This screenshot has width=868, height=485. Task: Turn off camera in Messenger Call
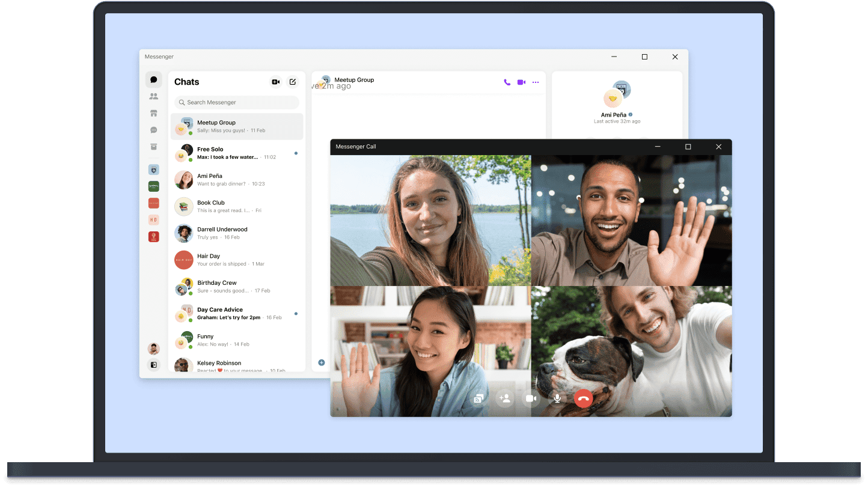point(531,398)
